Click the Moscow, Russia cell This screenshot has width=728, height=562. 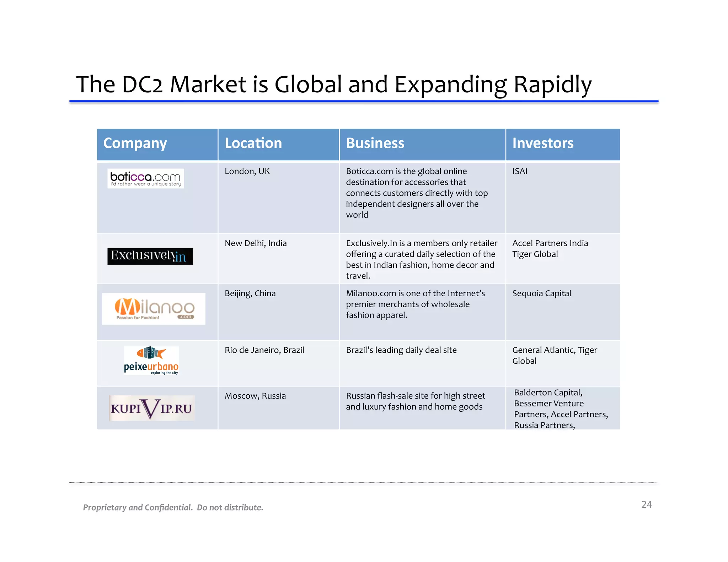pos(255,396)
